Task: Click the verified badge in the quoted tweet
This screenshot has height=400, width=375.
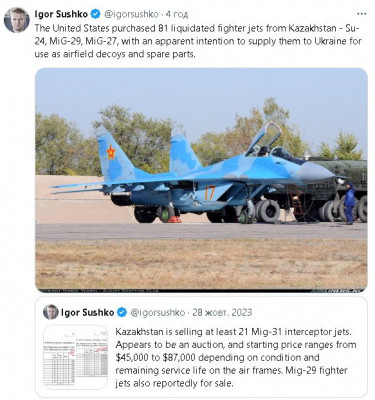Action: (x=122, y=312)
